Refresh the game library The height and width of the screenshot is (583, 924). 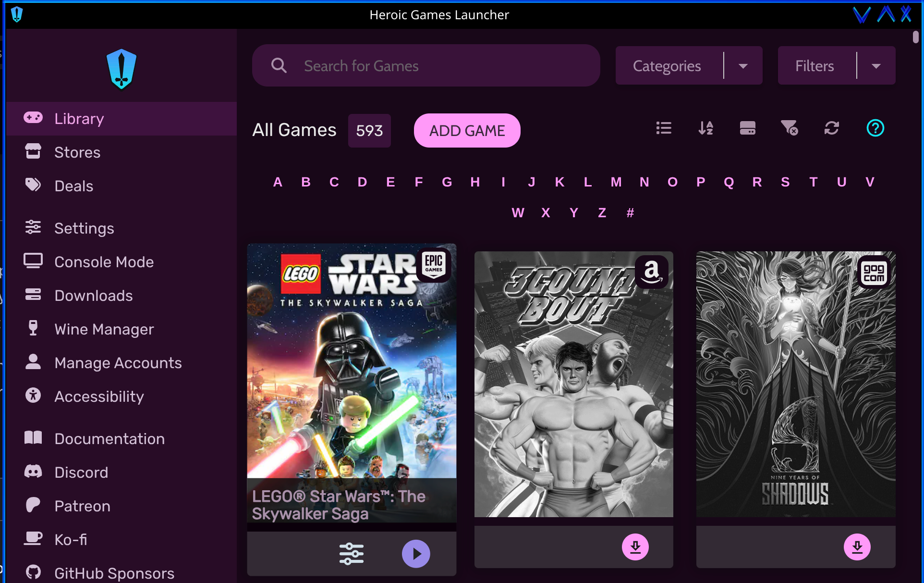click(832, 128)
